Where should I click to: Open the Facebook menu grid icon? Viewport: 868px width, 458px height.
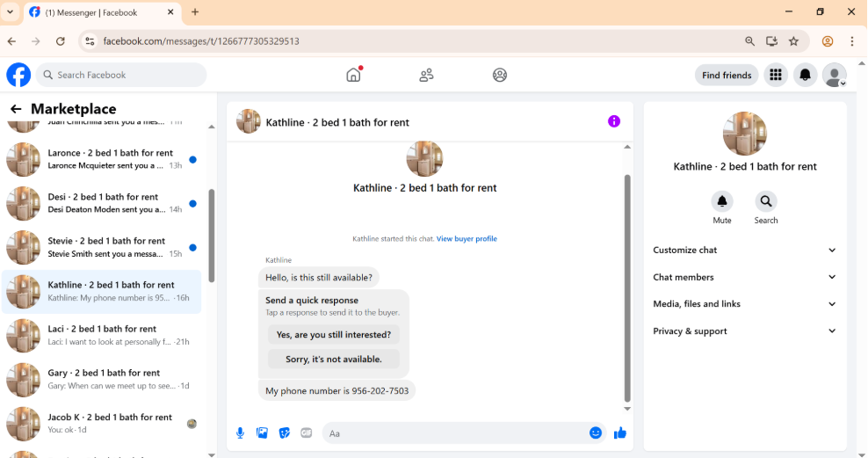(x=776, y=75)
